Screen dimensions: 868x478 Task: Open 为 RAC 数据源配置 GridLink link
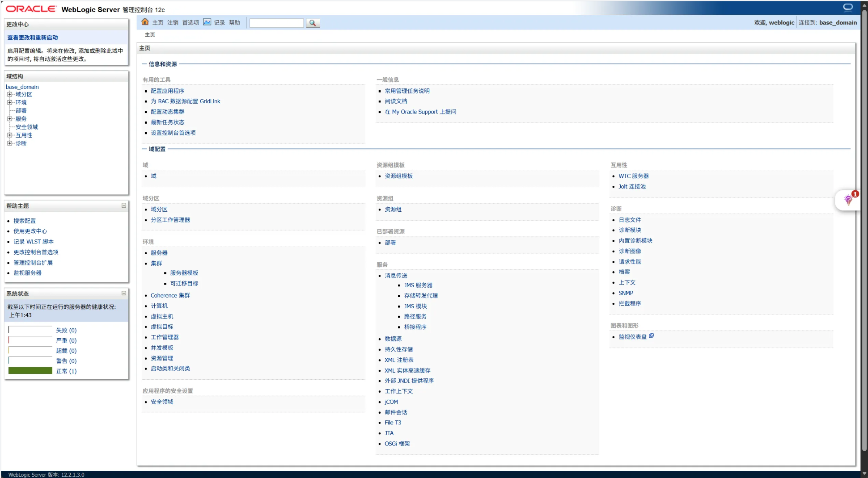click(186, 101)
